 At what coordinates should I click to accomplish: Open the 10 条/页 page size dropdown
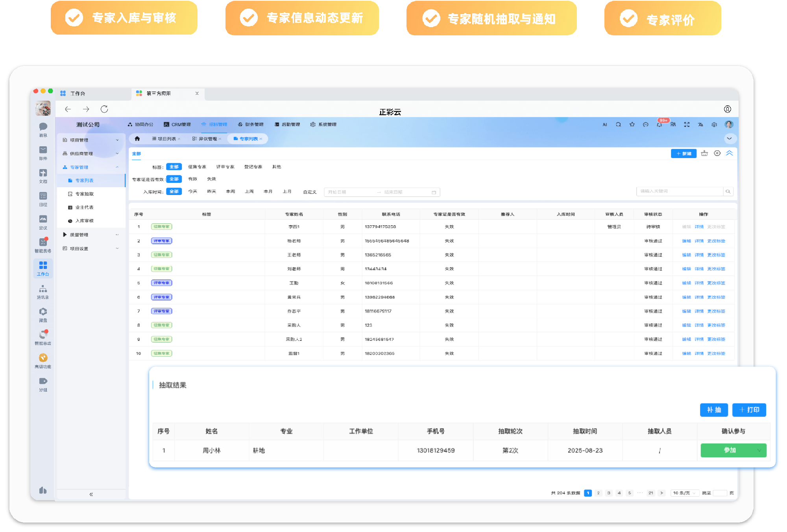(684, 493)
